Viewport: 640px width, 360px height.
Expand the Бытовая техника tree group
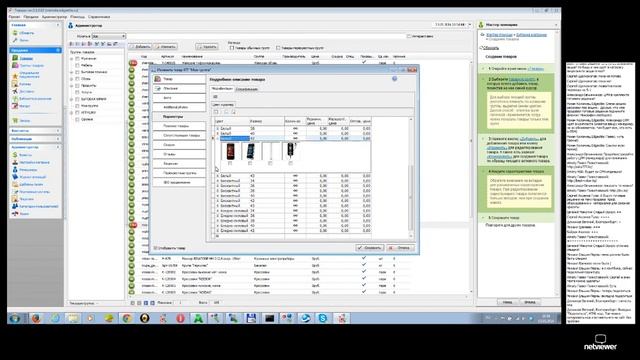pos(72,72)
